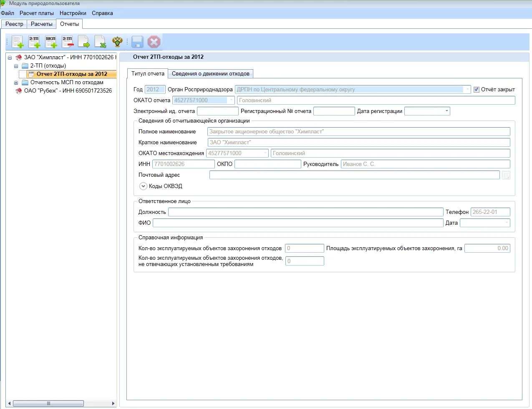
Task: Click the Телефон field
Action: pyautogui.click(x=490, y=212)
